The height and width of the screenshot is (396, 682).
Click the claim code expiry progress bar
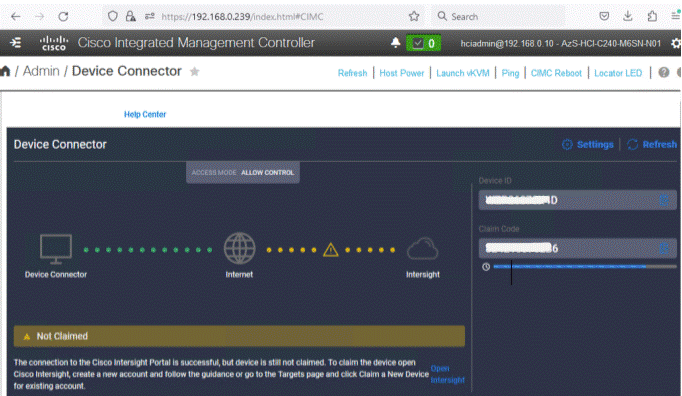(585, 267)
